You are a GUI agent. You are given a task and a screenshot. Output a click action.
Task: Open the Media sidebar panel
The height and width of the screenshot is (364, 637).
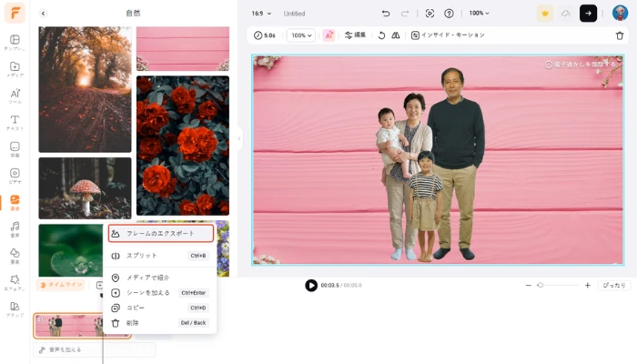(x=15, y=69)
